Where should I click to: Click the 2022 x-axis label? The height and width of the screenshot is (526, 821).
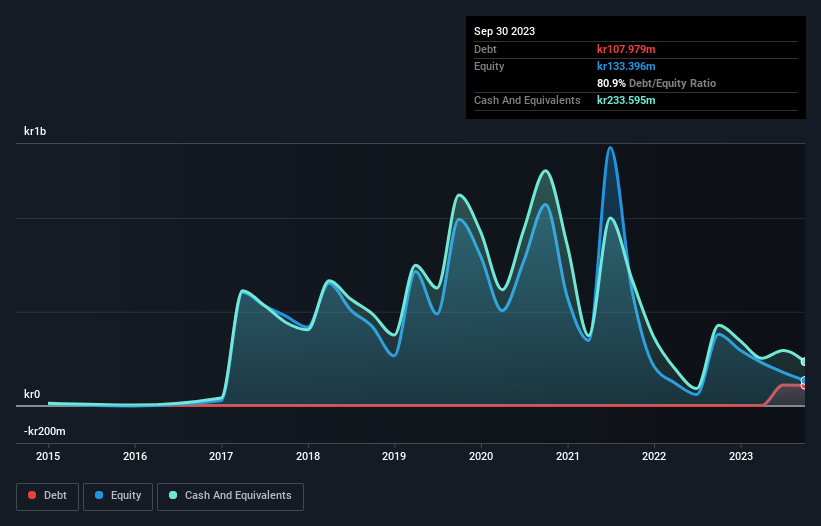pyautogui.click(x=654, y=456)
